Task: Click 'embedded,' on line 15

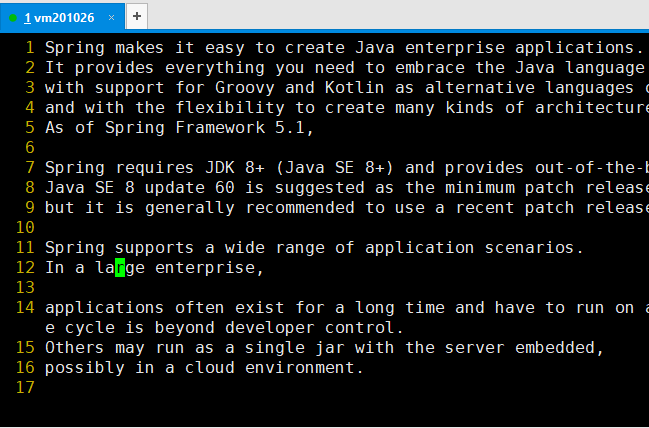Action: pos(560,347)
